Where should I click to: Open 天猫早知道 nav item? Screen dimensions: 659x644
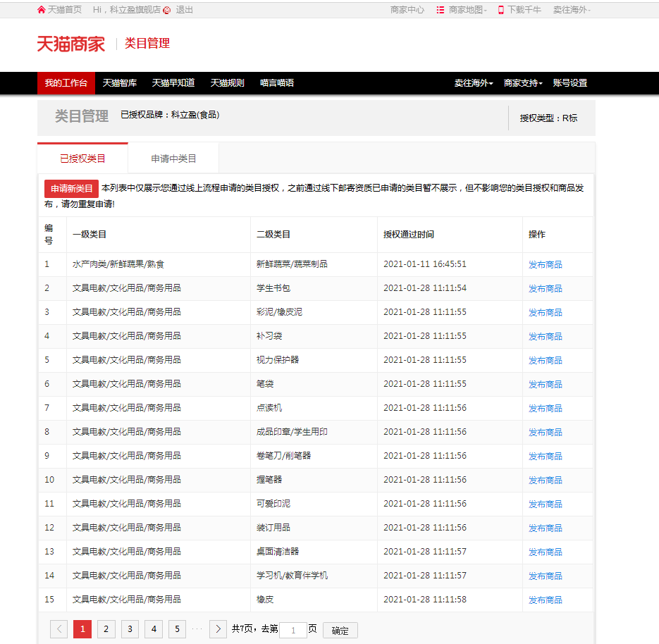(x=173, y=83)
